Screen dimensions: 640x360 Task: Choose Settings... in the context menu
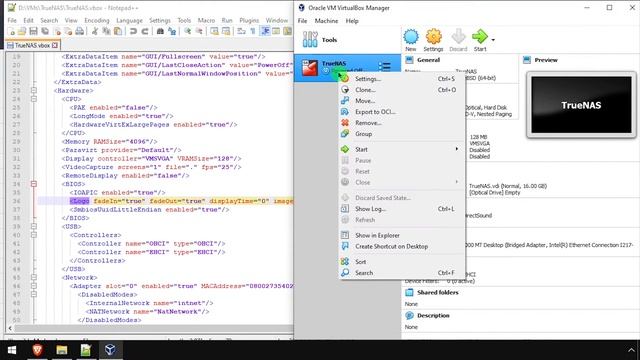[x=402, y=79]
